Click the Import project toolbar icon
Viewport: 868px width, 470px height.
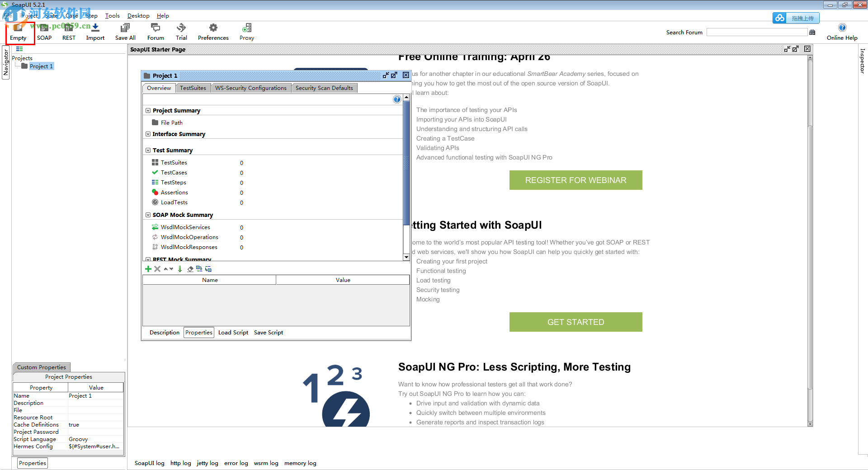coord(95,32)
